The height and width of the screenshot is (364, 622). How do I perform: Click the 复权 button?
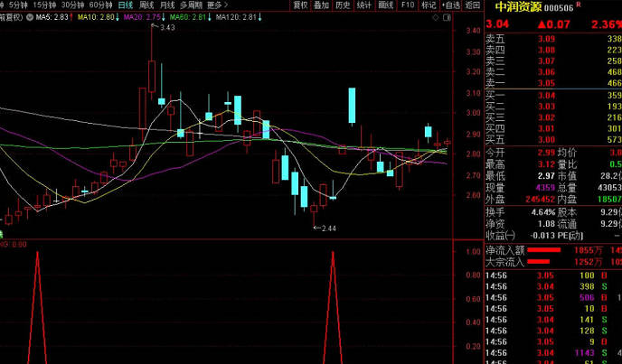(x=300, y=5)
